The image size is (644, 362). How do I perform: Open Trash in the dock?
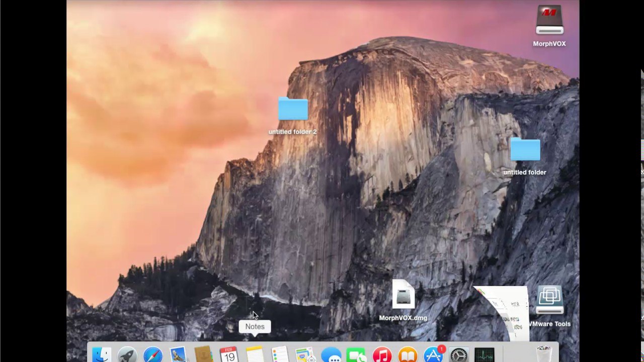(x=543, y=355)
